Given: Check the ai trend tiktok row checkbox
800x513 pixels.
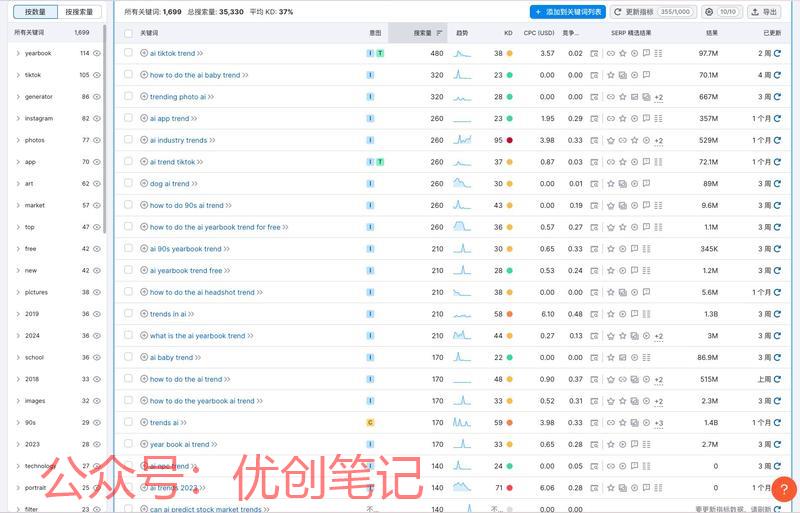Looking at the screenshot, I should [129, 161].
